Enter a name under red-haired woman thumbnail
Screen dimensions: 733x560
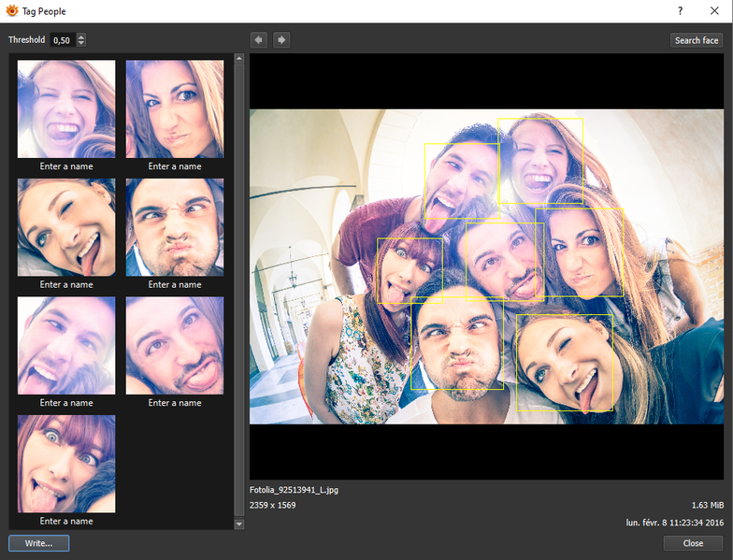click(66, 521)
